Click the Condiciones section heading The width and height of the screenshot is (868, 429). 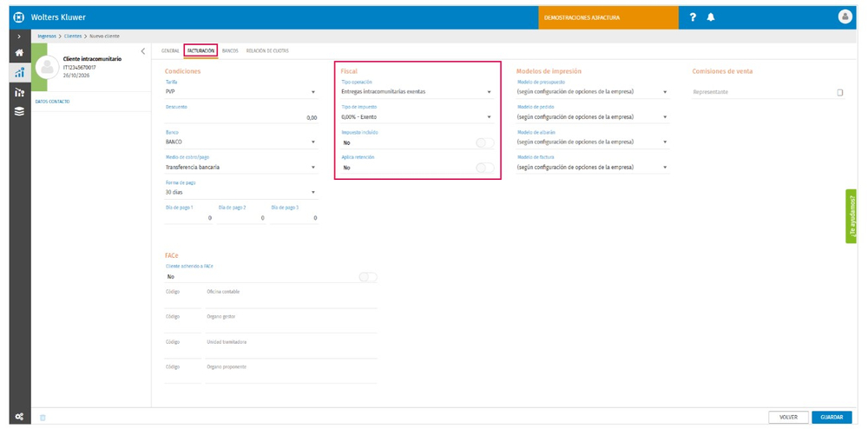182,71
